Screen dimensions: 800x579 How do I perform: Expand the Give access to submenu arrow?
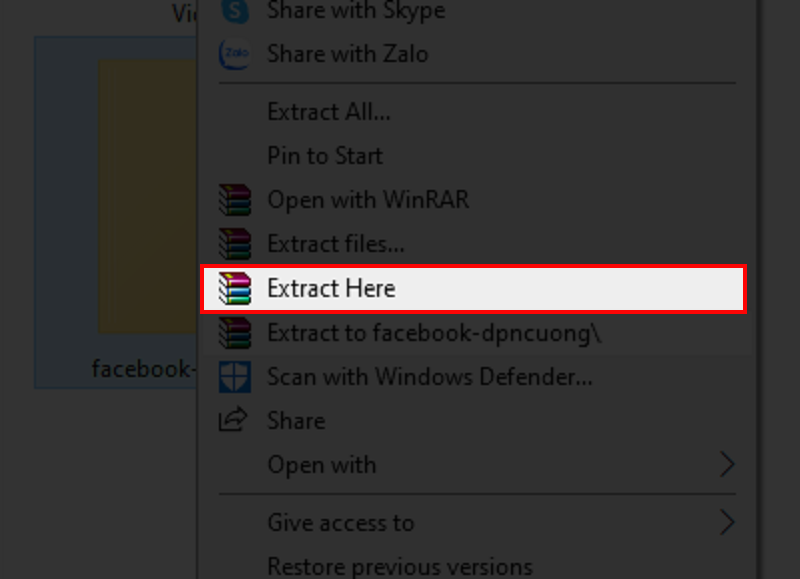(727, 522)
